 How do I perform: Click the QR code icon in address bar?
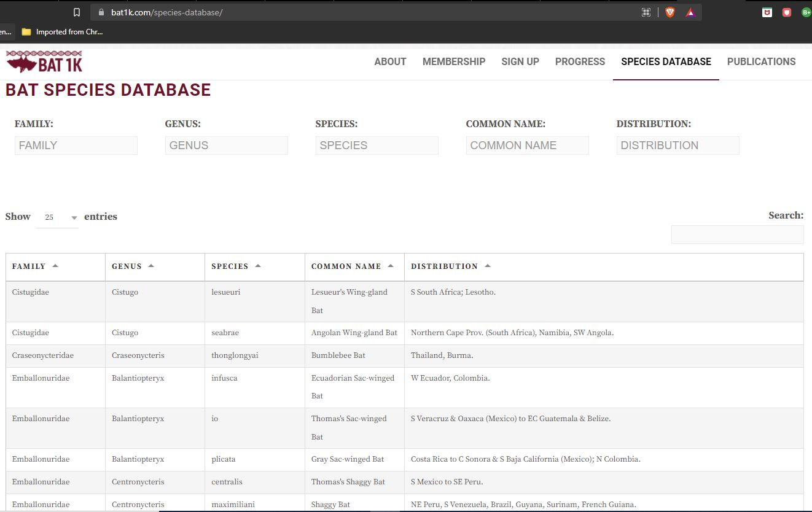[x=646, y=12]
